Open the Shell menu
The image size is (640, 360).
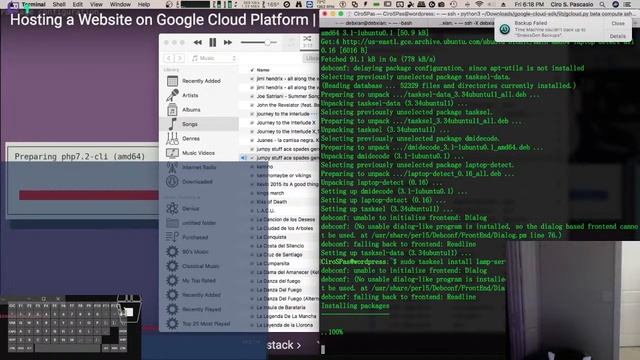point(59,4)
